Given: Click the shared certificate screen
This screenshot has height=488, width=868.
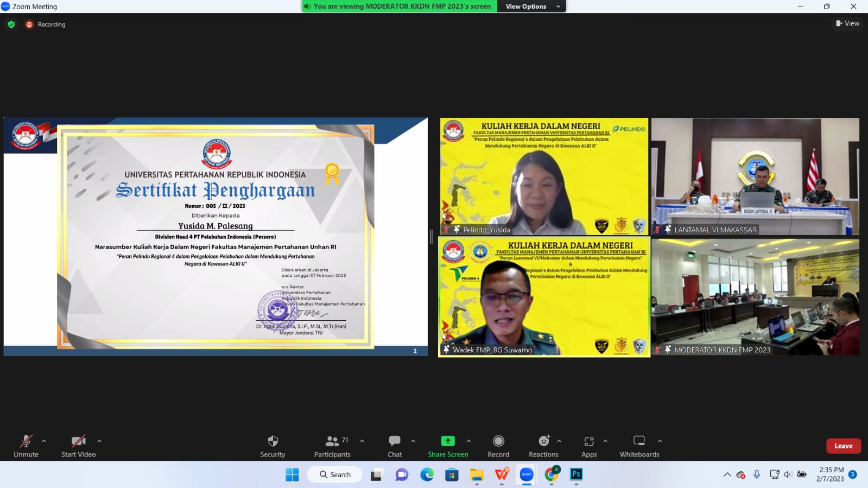Looking at the screenshot, I should click(216, 237).
